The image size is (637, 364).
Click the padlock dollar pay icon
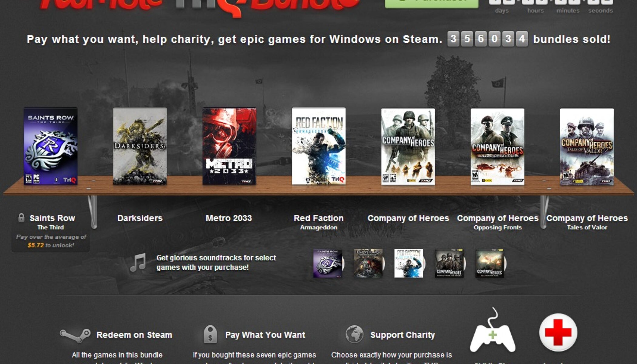pyautogui.click(x=210, y=335)
